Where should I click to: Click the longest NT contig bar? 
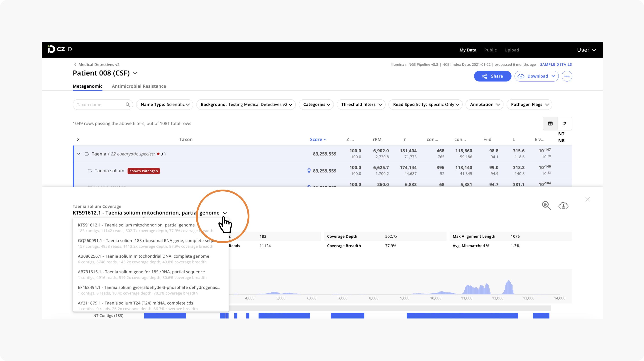tap(462, 316)
